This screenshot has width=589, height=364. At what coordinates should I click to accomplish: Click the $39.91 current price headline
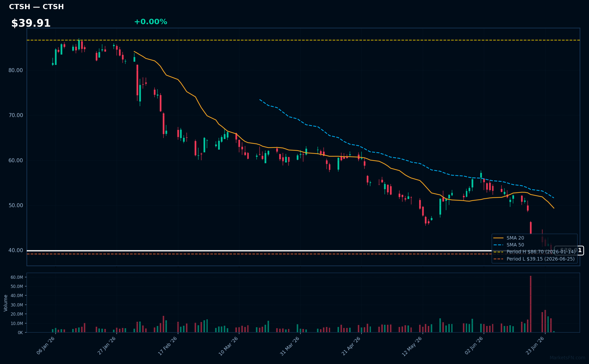pos(31,23)
